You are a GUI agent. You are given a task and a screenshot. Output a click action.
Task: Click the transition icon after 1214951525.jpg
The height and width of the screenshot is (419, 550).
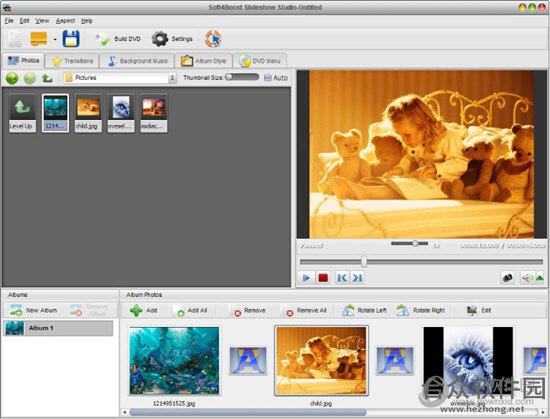pos(248,360)
